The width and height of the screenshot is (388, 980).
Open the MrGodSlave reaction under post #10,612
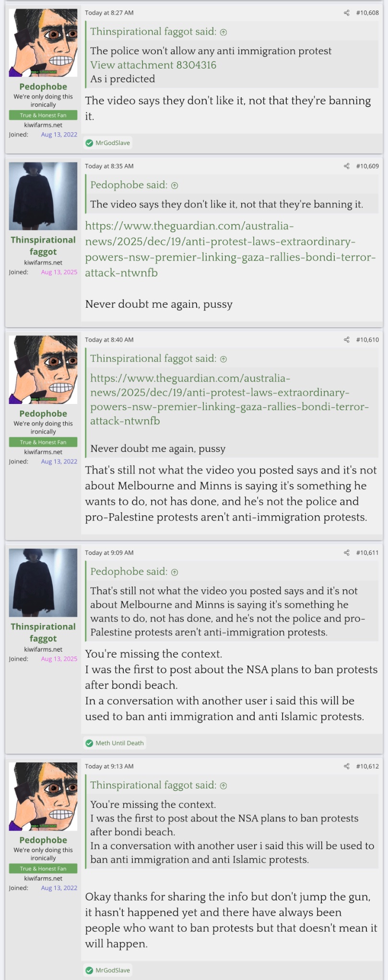(x=112, y=970)
